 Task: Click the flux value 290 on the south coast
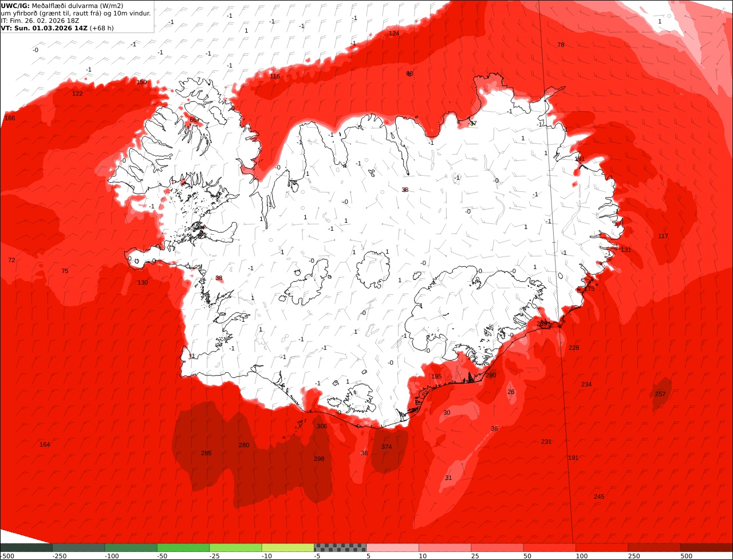(491, 375)
